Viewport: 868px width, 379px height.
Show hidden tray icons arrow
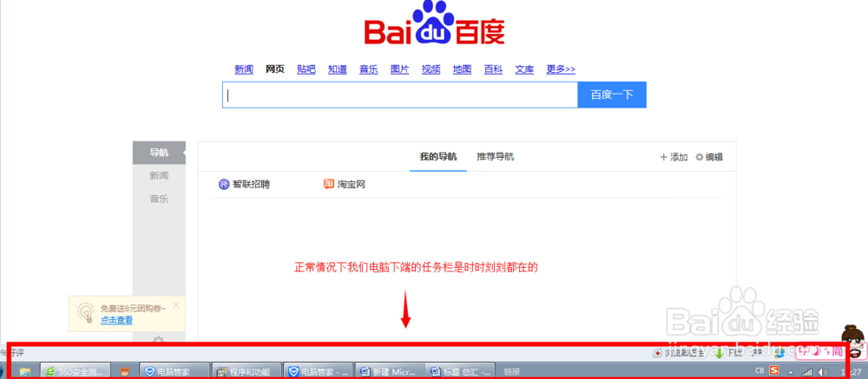[x=791, y=372]
